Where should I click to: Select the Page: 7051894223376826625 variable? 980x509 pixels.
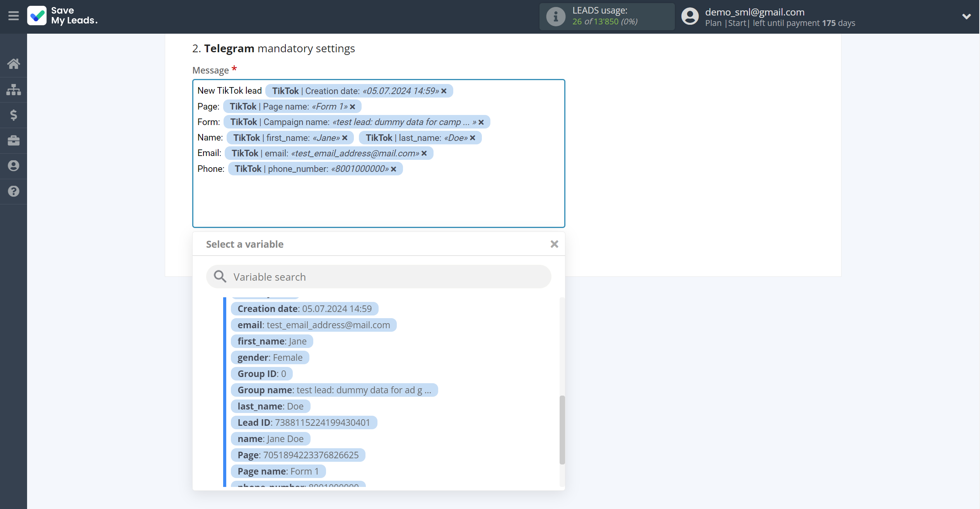click(298, 455)
